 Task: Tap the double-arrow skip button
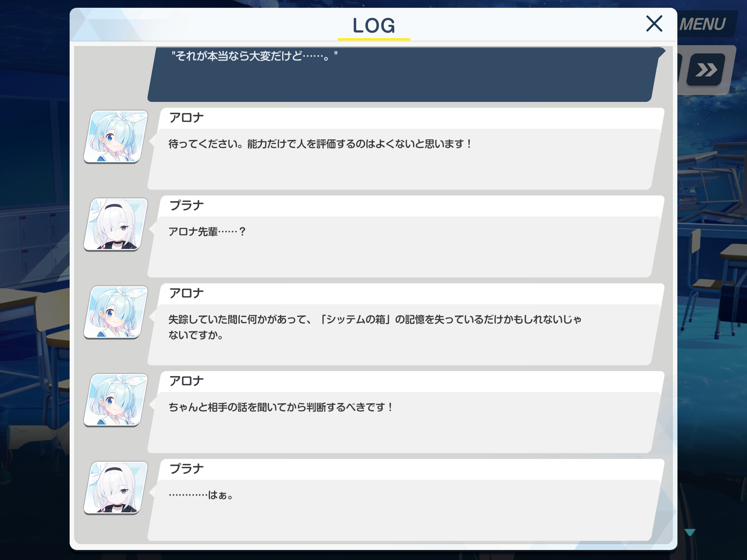[706, 70]
